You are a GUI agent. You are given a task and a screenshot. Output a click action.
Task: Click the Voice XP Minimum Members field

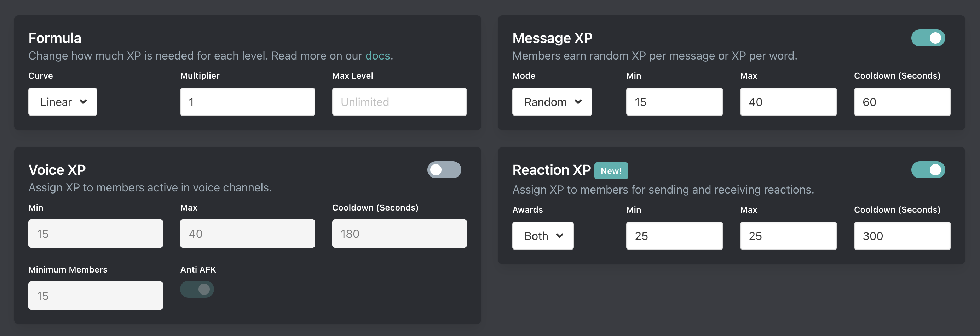96,295
